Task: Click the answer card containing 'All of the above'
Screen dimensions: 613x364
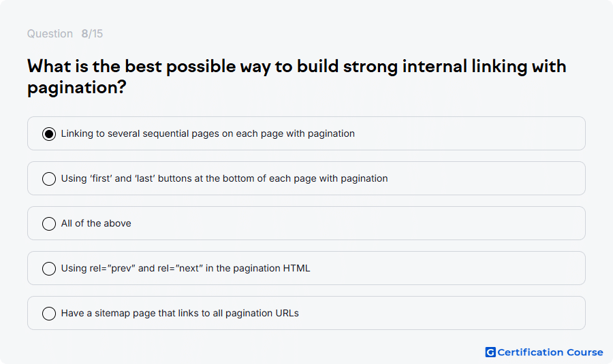Action: [x=306, y=223]
